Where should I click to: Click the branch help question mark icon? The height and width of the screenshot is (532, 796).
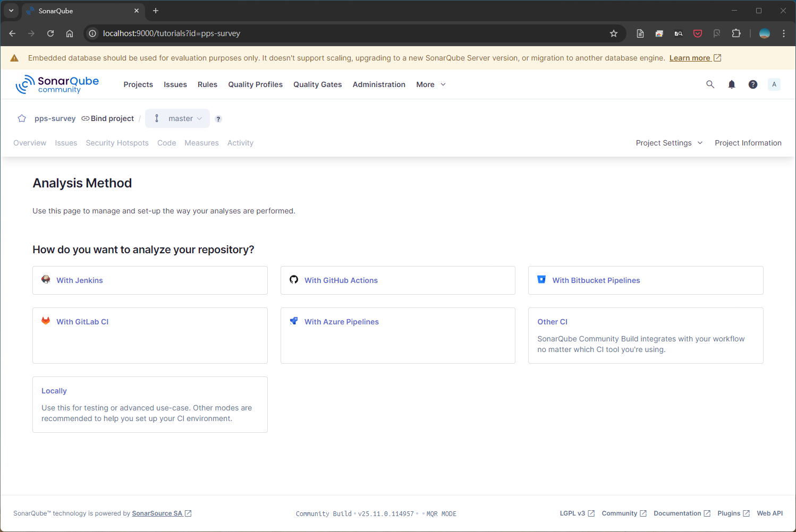pyautogui.click(x=218, y=119)
